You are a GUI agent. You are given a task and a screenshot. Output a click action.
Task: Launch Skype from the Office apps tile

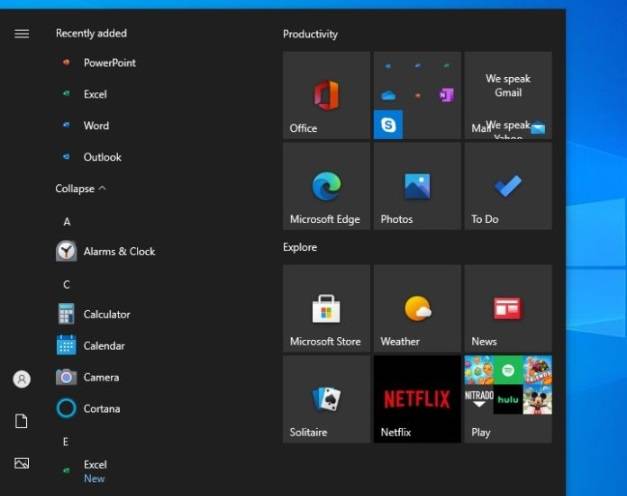pos(388,125)
